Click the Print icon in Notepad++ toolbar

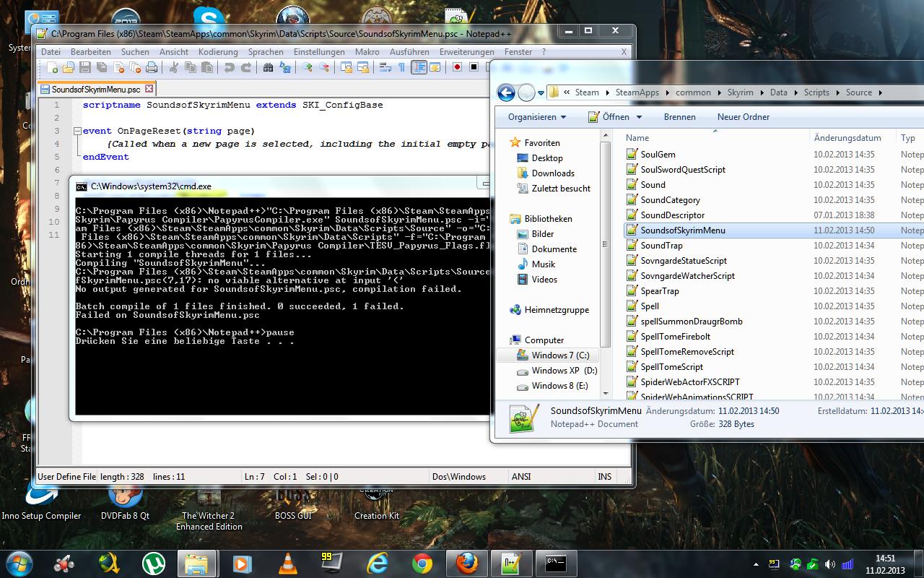[152, 67]
